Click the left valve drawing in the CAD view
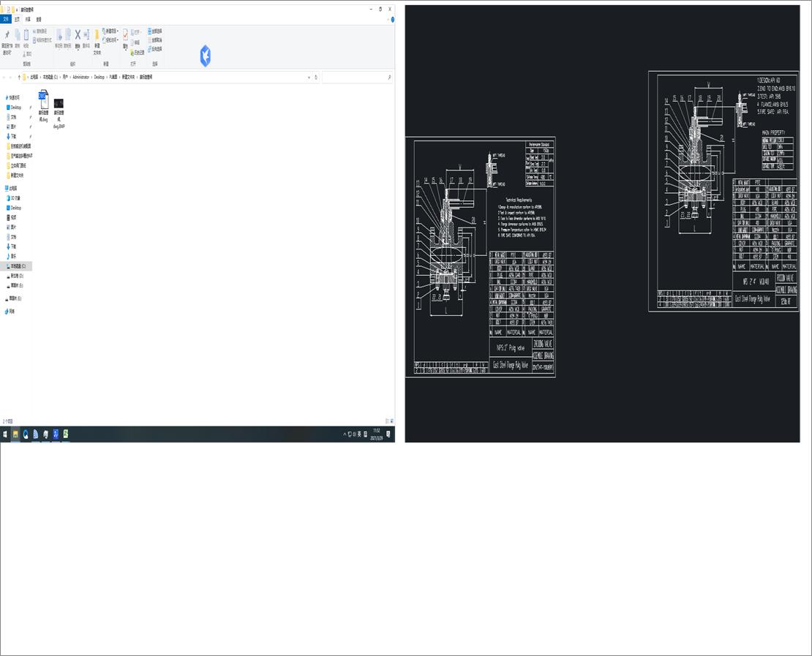This screenshot has width=812, height=656. [481, 257]
